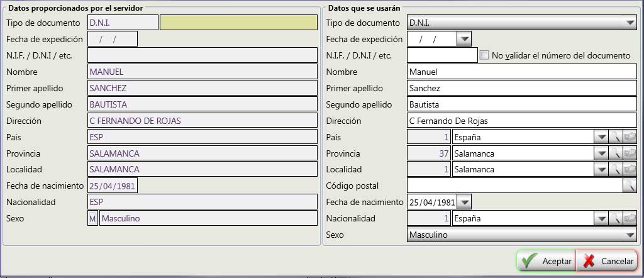Image resolution: width=644 pixels, height=278 pixels.
Task: Expand the Provincia Salamanca dropdown arrow
Action: click(x=601, y=153)
